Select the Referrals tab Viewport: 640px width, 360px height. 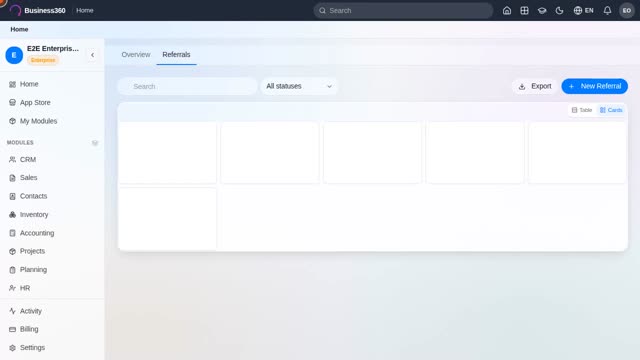click(176, 54)
